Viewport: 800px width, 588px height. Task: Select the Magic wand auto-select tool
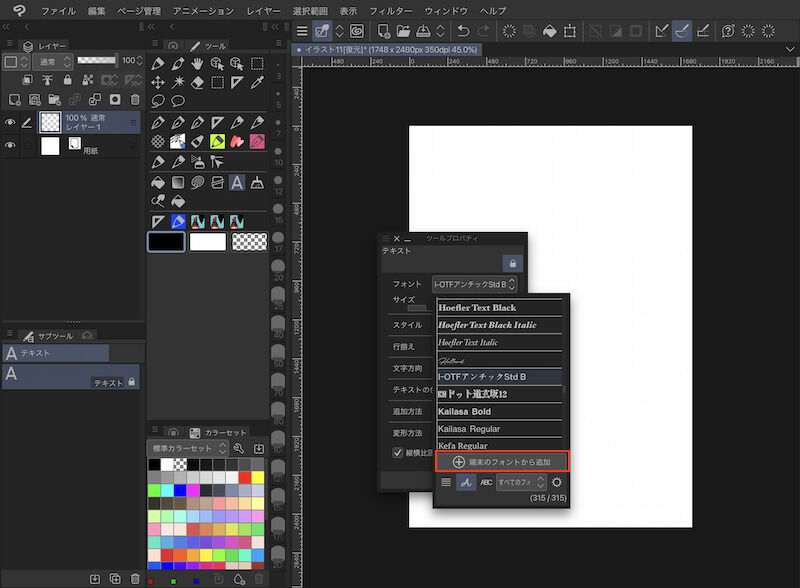tap(178, 82)
